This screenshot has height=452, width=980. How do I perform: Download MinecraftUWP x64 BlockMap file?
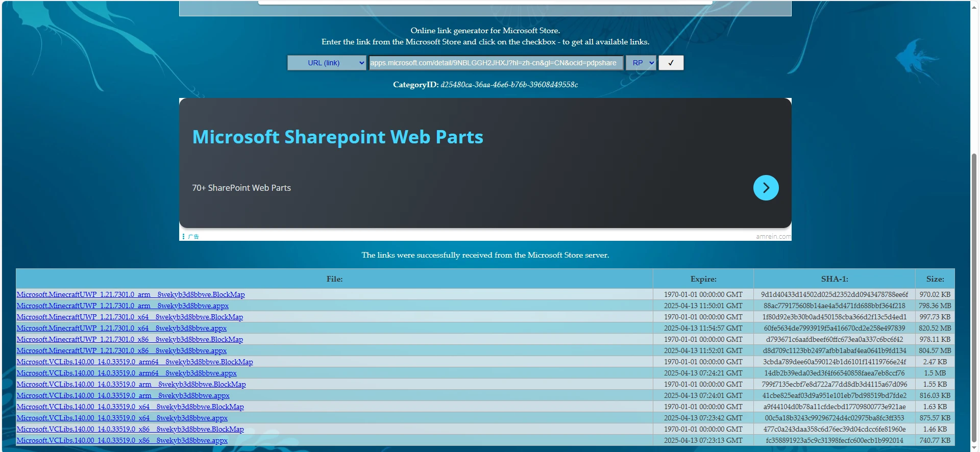pyautogui.click(x=130, y=317)
